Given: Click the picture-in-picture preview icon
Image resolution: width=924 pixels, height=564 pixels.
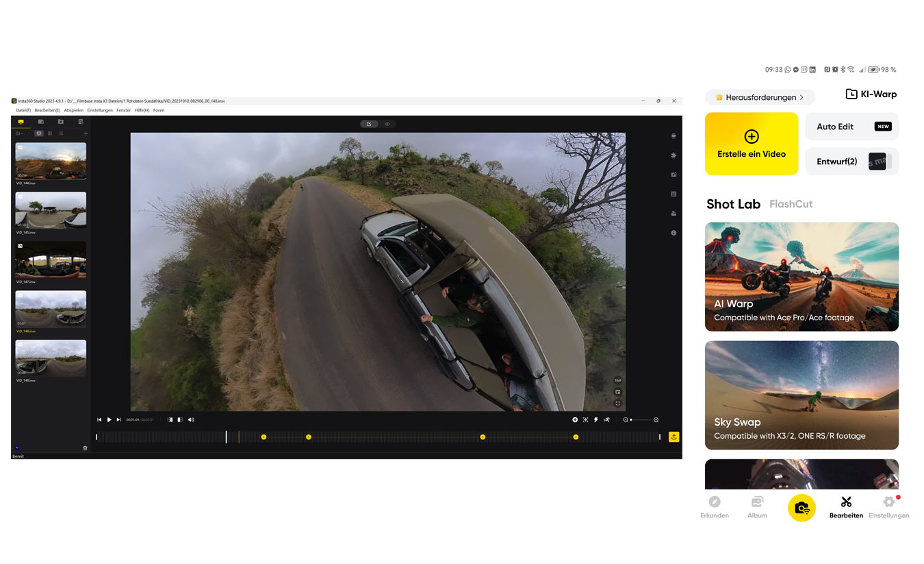Looking at the screenshot, I should coord(617,392).
